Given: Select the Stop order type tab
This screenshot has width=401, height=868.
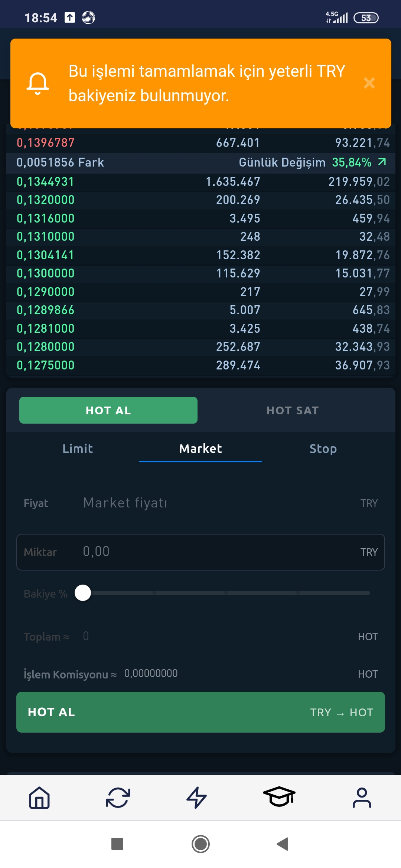Looking at the screenshot, I should (x=323, y=449).
